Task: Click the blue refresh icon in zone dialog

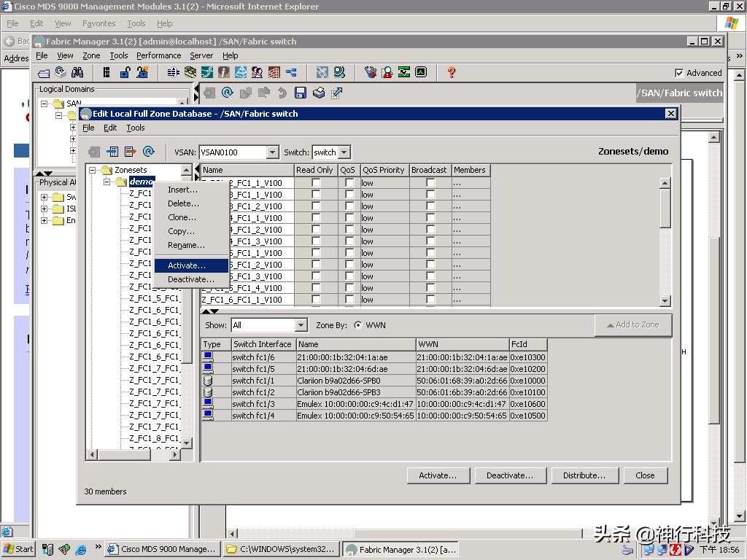Action: coord(149,152)
